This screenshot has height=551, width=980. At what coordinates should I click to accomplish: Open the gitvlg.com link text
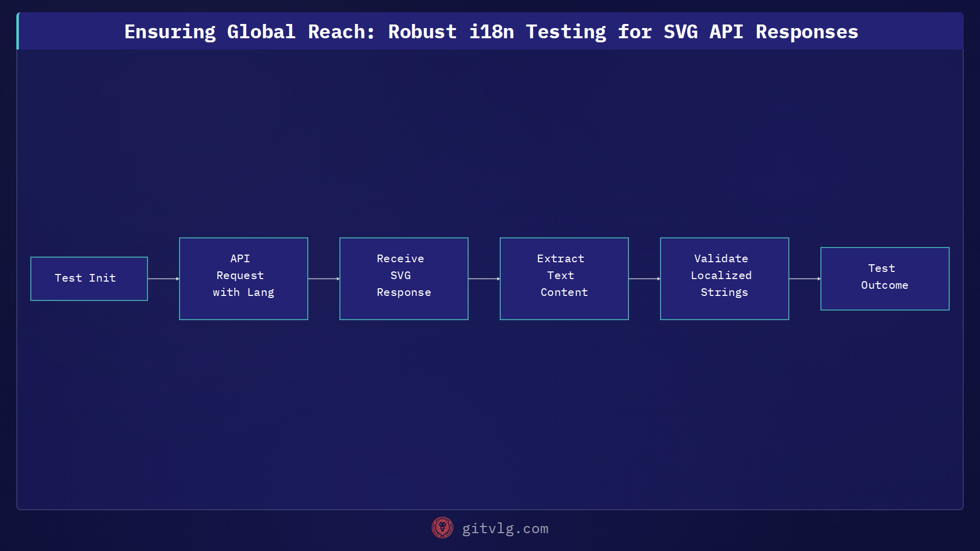pyautogui.click(x=505, y=529)
